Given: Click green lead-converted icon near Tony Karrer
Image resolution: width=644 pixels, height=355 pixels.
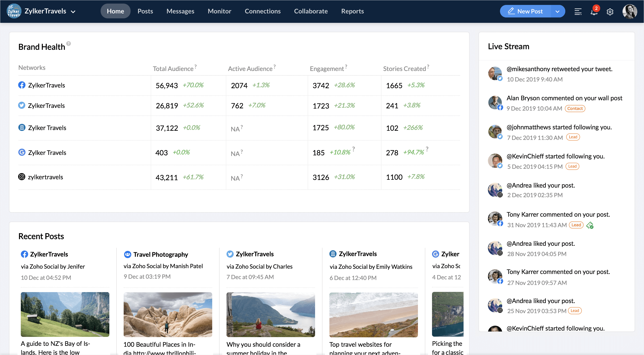Looking at the screenshot, I should click(x=590, y=225).
